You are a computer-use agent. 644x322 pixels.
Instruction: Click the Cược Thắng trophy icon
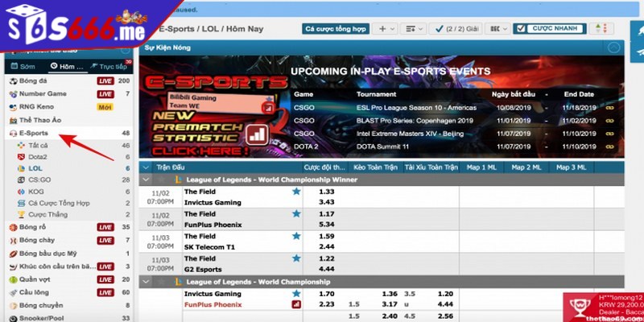point(22,214)
